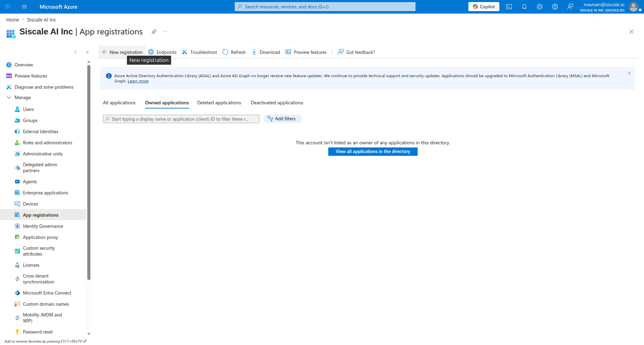
Task: Open Preview features in toolbar
Action: coord(306,52)
